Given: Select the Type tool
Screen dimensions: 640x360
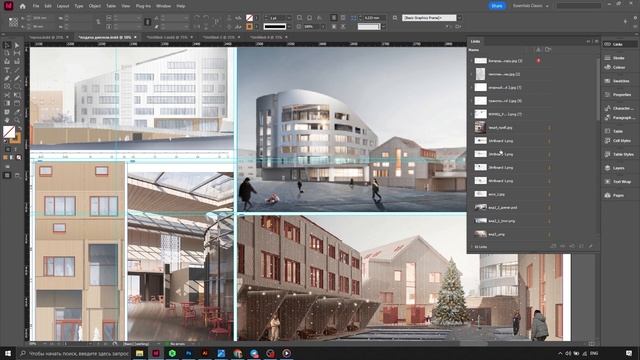Looking at the screenshot, I should pos(7,70).
